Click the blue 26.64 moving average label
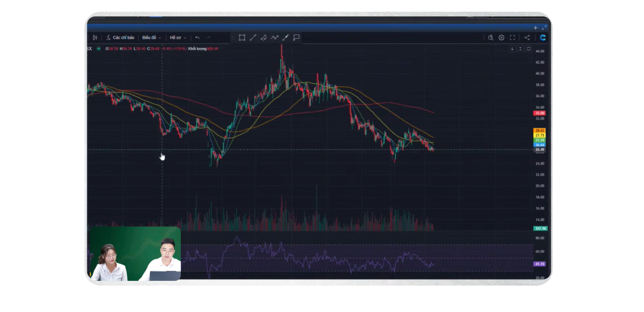The height and width of the screenshot is (312, 644). 539,145
